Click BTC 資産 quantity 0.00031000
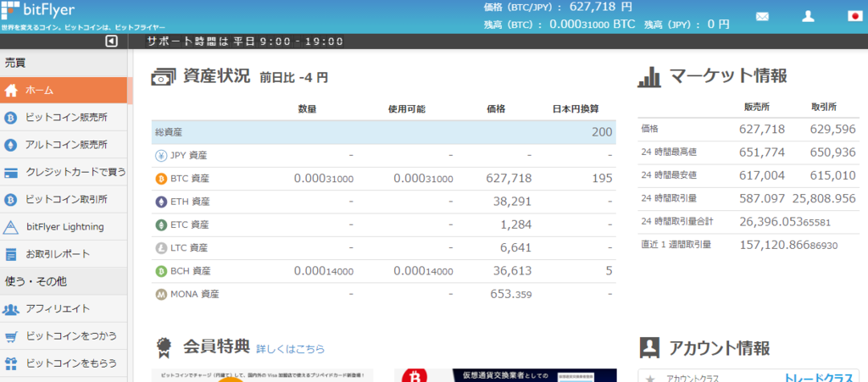The image size is (868, 382). point(324,179)
